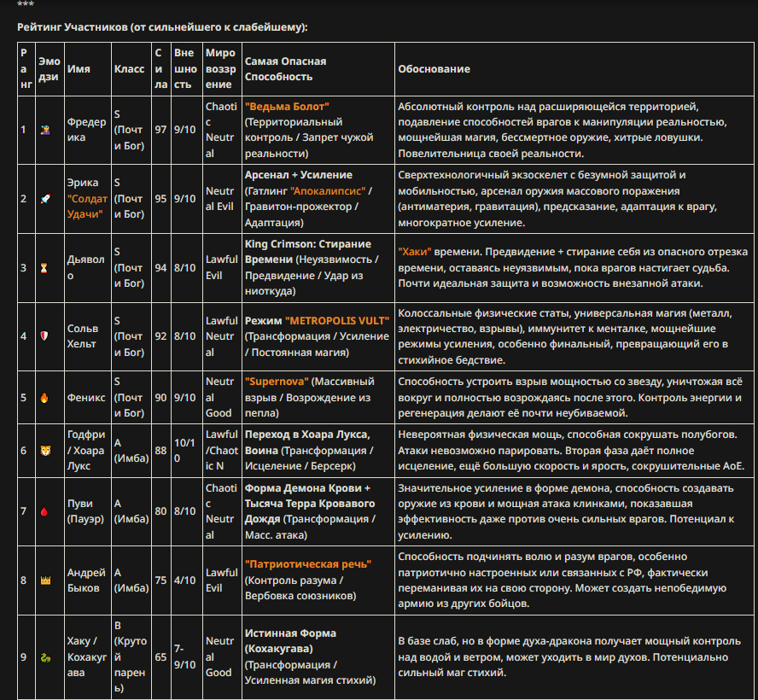Click the orange text 'Солдат Удачи'
This screenshot has height=700, width=758.
87,207
